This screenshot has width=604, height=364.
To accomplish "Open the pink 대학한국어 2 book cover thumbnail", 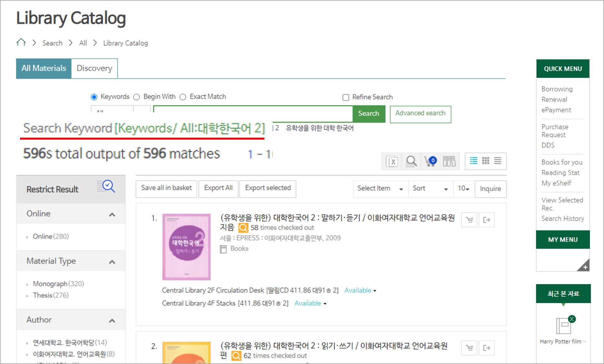I will [186, 247].
